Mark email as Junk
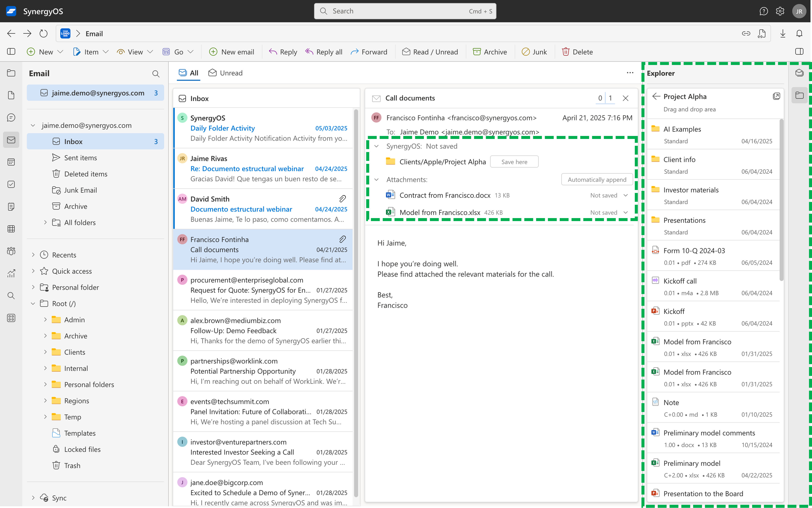The image size is (812, 508). [534, 52]
